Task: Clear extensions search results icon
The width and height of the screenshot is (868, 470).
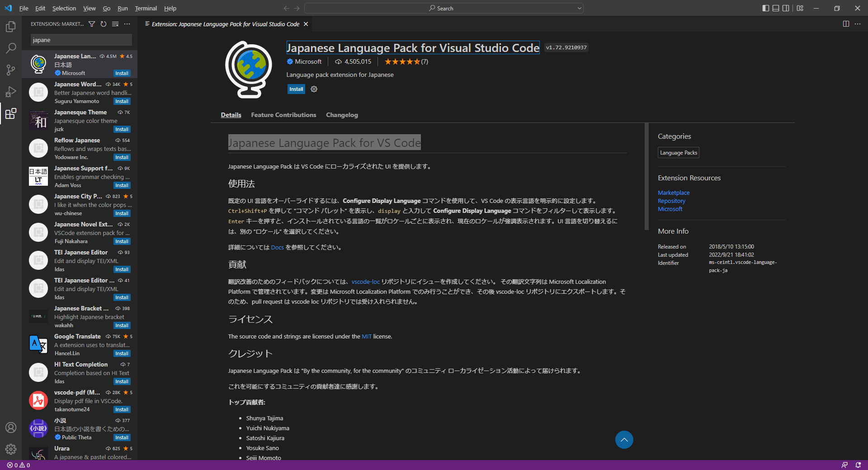Action: pyautogui.click(x=115, y=24)
